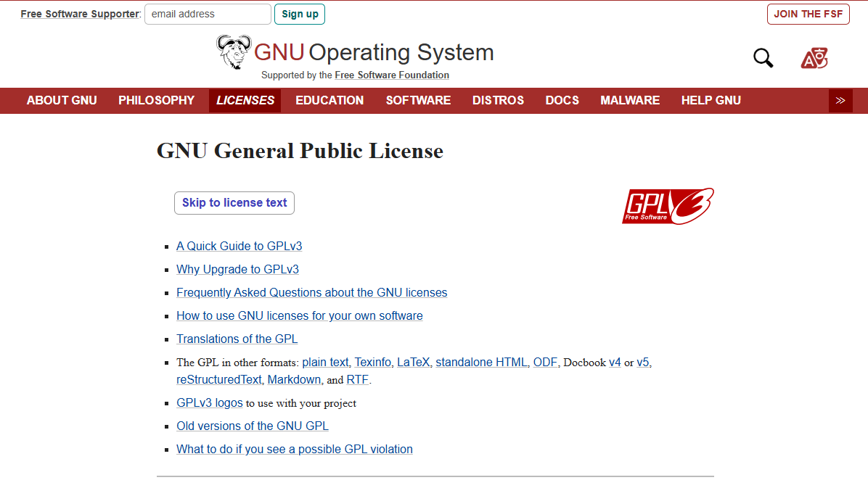The height and width of the screenshot is (488, 868).
Task: Click the GNU Operating System title text
Action: pyautogui.click(x=374, y=52)
